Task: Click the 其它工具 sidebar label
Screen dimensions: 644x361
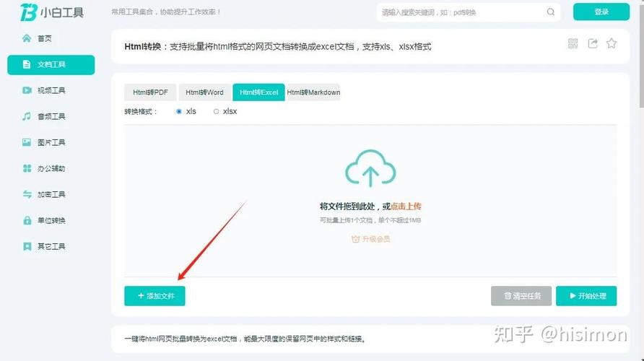Action: [x=51, y=246]
